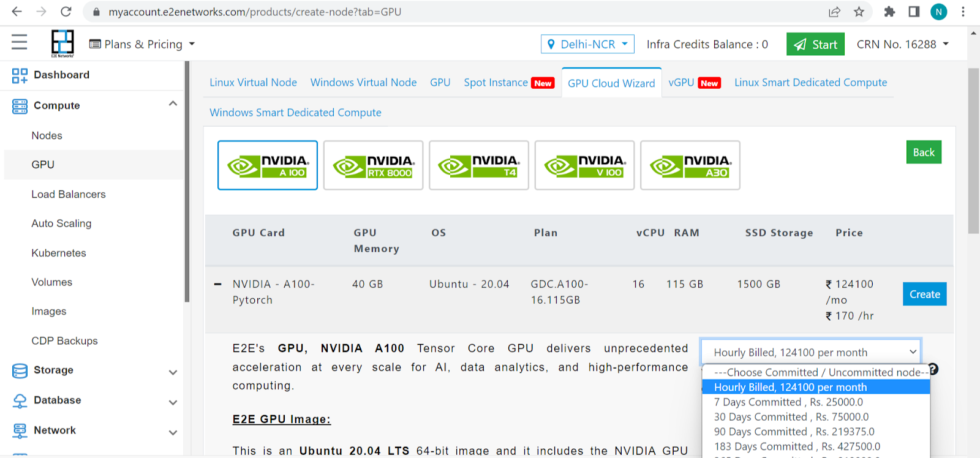Click the browser address bar URL

[255, 12]
